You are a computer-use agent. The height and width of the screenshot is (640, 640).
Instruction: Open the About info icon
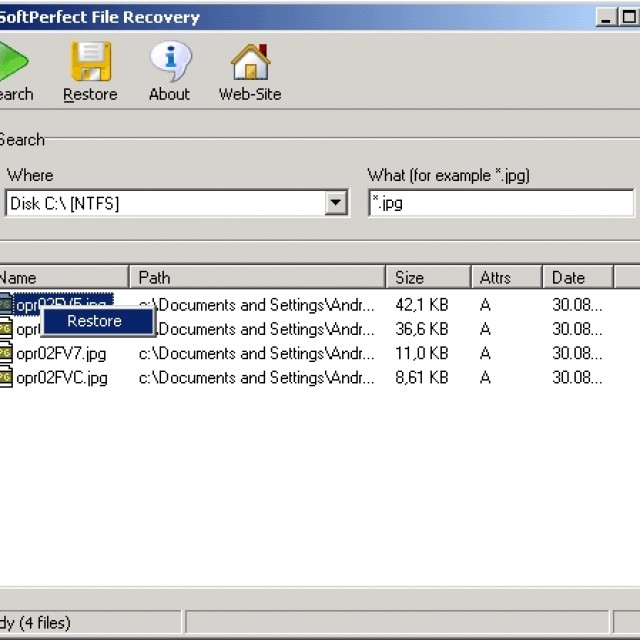tap(169, 61)
